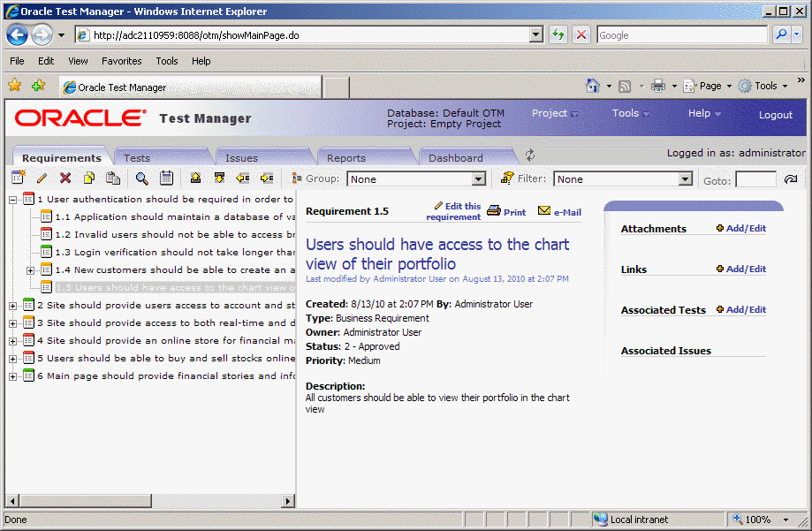Expand requirement 3 real-time access node
Viewport: 812px width, 531px height.
pyautogui.click(x=13, y=323)
